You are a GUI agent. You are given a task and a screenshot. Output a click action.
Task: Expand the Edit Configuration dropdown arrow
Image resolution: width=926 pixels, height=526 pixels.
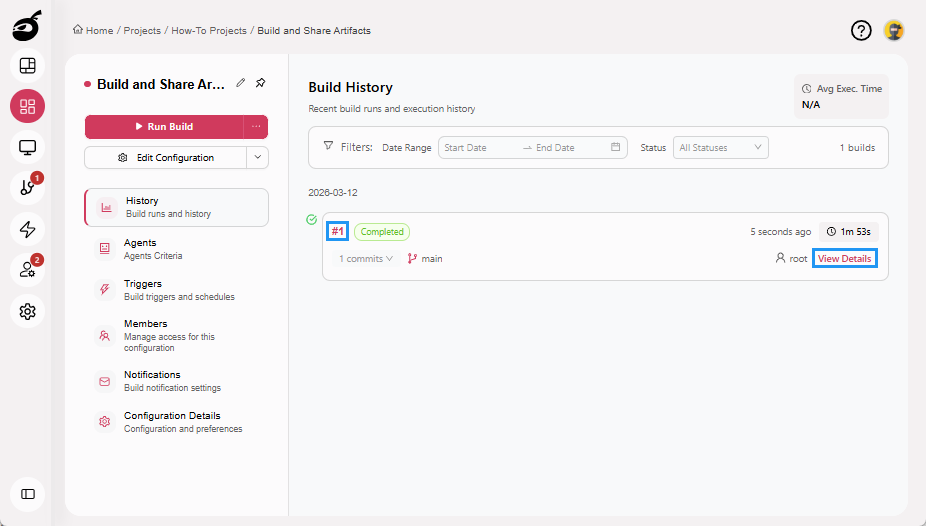click(257, 158)
